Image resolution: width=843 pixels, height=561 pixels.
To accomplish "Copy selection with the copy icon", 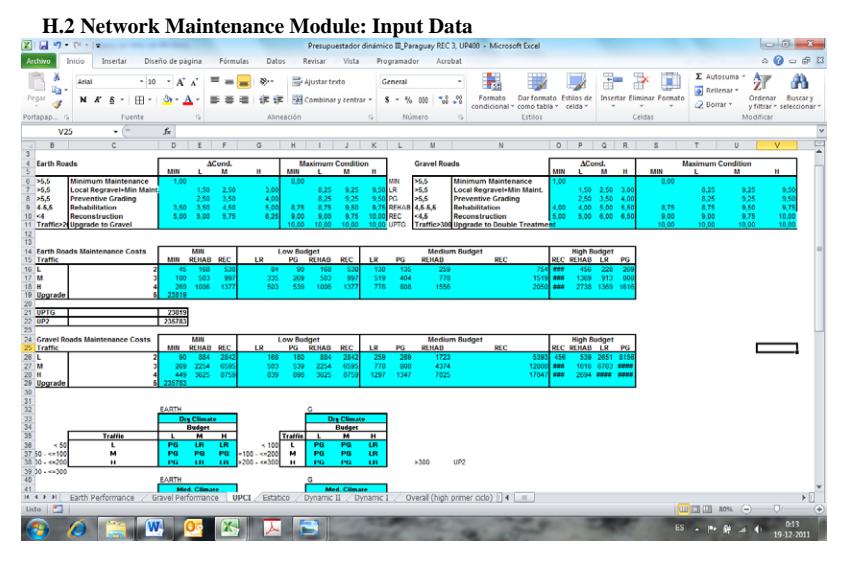I will click(x=56, y=90).
